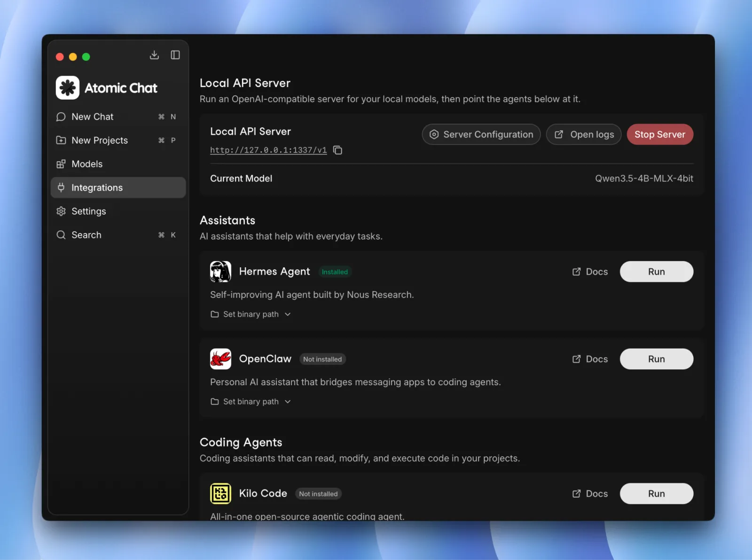The image size is (752, 560).
Task: Click the external link icon beside Kilo Code Docs
Action: tap(576, 494)
